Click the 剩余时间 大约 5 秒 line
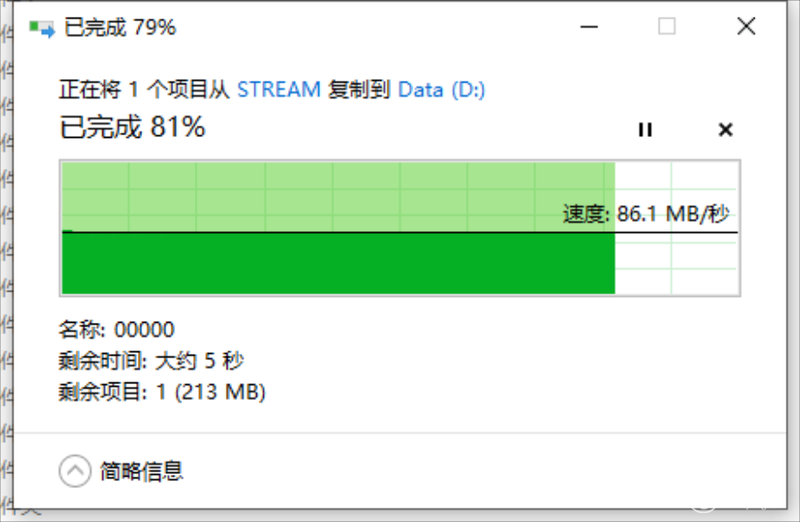 click(151, 361)
